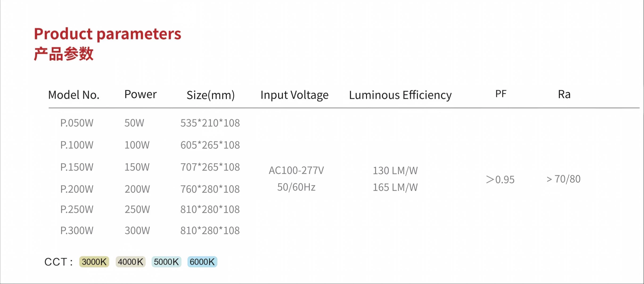Select the 6000K color temperature swatch

pos(202,262)
